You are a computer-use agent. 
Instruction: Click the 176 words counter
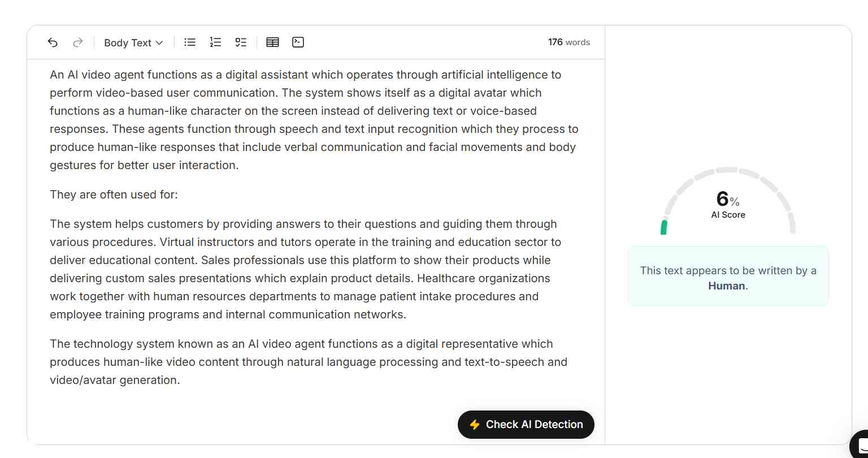[x=569, y=42]
